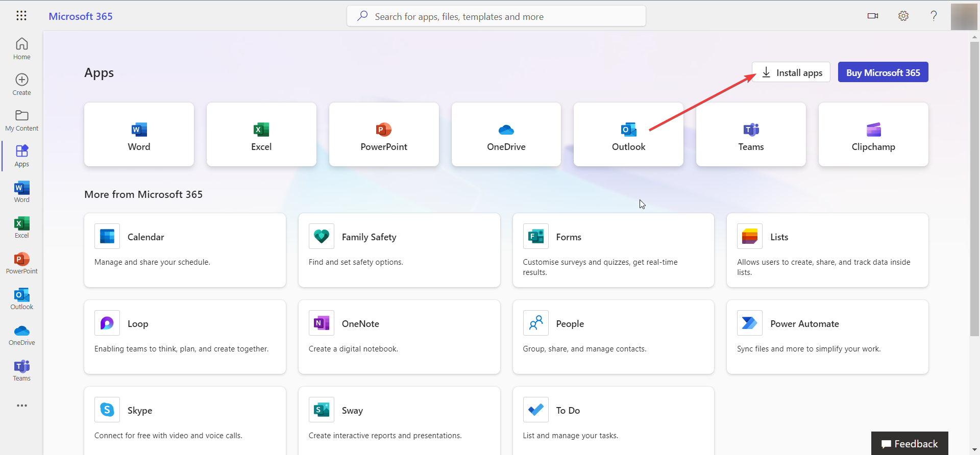This screenshot has height=455, width=980.
Task: Click 'Manage and share your schedule.' text
Action: click(152, 262)
